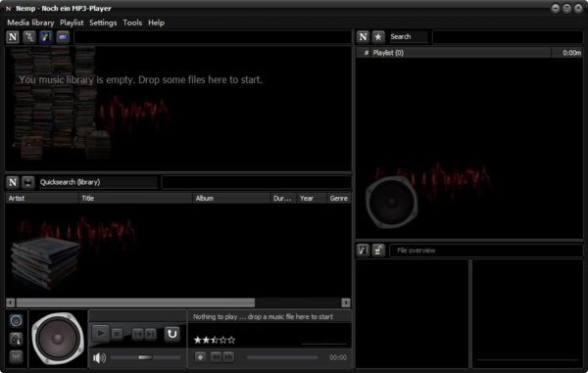Sort library by Genre column
This screenshot has height=373, width=588.
pos(339,198)
